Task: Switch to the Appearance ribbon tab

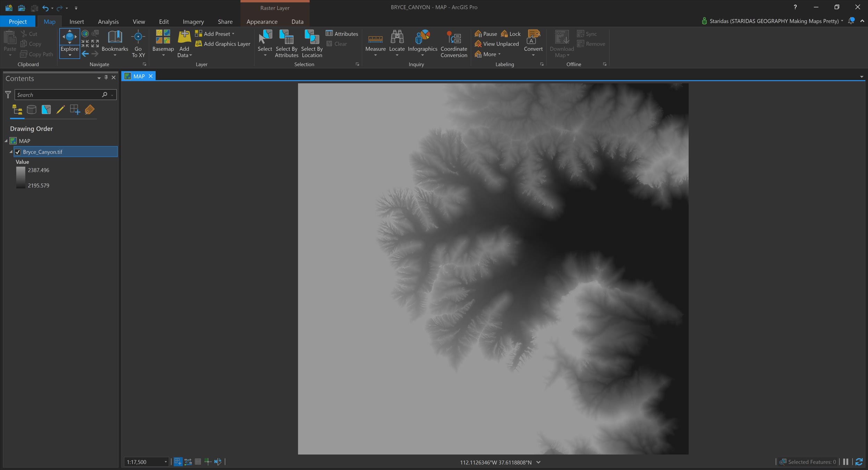Action: [262, 22]
